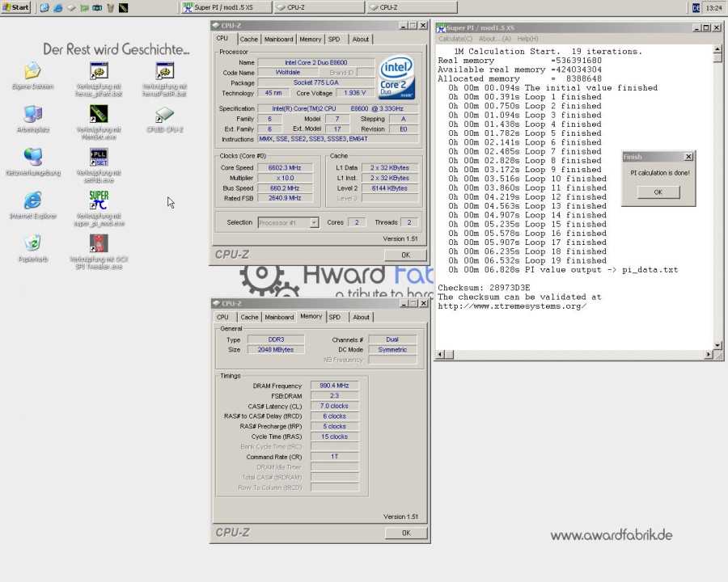Click the DE language indicator in tray
The image size is (728, 582).
[x=696, y=7]
